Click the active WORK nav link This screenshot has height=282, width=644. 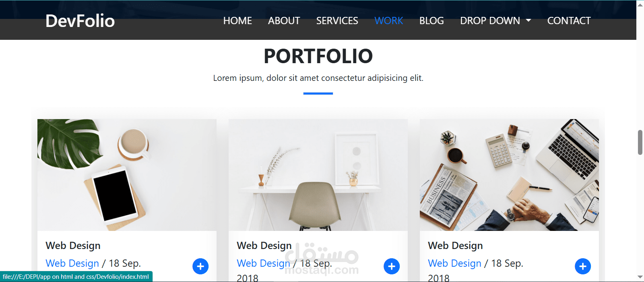pos(389,21)
